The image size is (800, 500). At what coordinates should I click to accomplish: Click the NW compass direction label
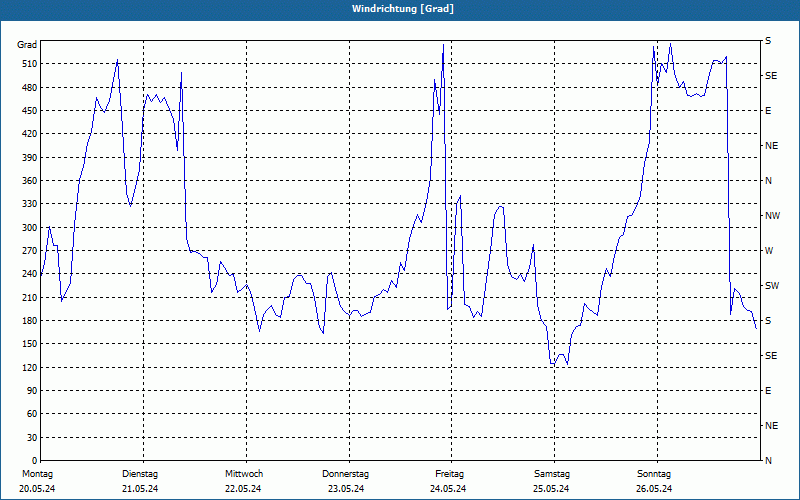[x=772, y=216]
